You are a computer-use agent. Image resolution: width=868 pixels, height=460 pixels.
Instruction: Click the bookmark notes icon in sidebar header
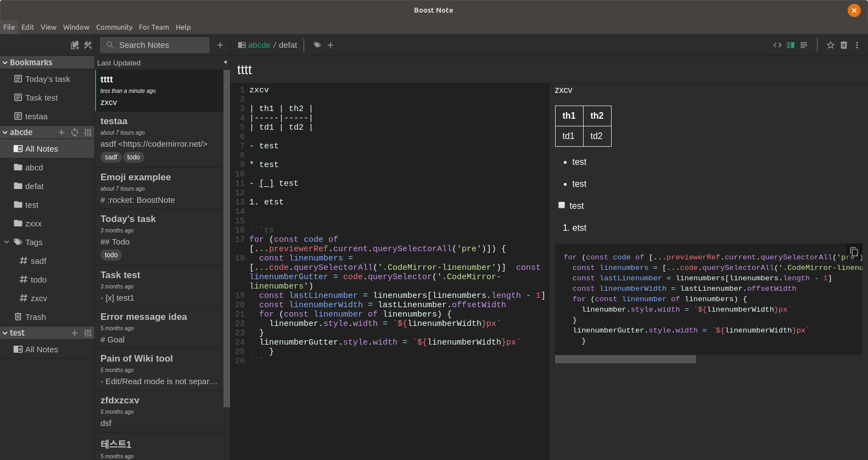[75, 45]
